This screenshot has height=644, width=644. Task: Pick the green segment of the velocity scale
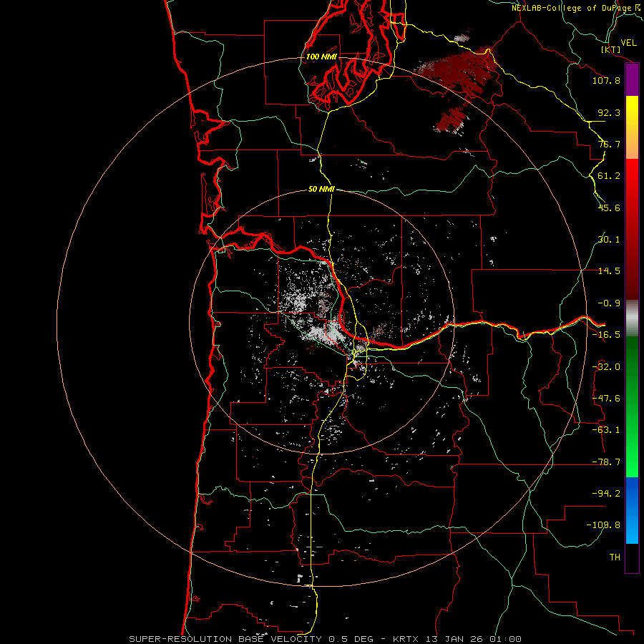[632, 406]
